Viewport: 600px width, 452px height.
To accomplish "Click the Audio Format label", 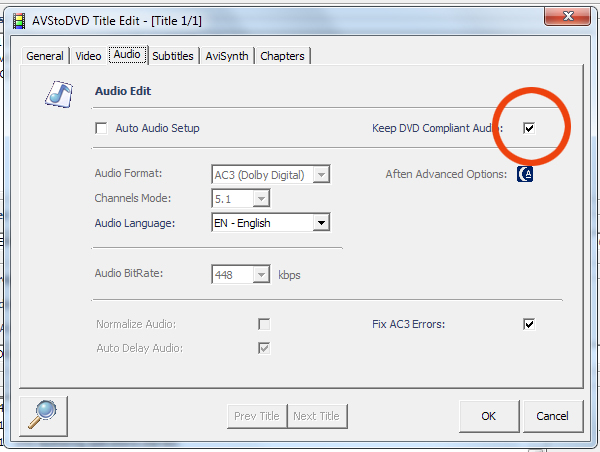I will pos(128,173).
